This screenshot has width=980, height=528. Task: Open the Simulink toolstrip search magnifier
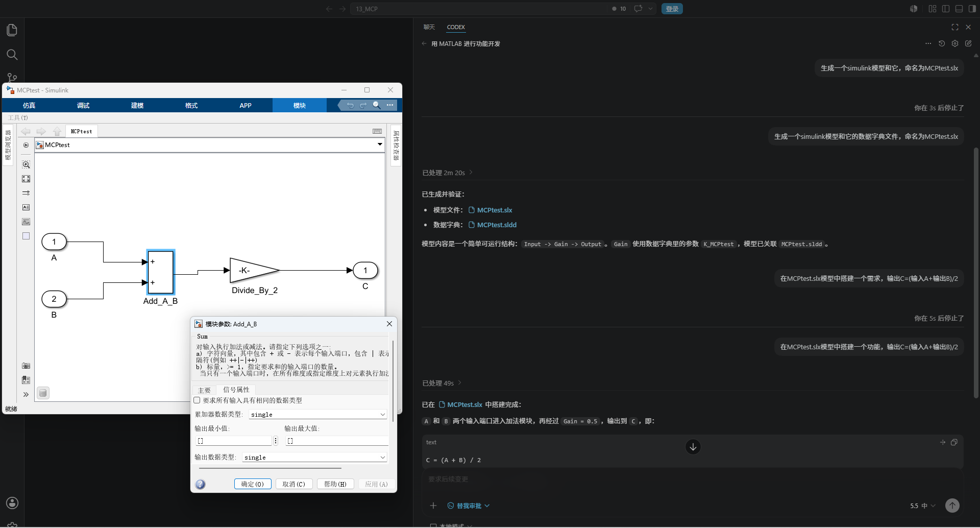pos(377,105)
